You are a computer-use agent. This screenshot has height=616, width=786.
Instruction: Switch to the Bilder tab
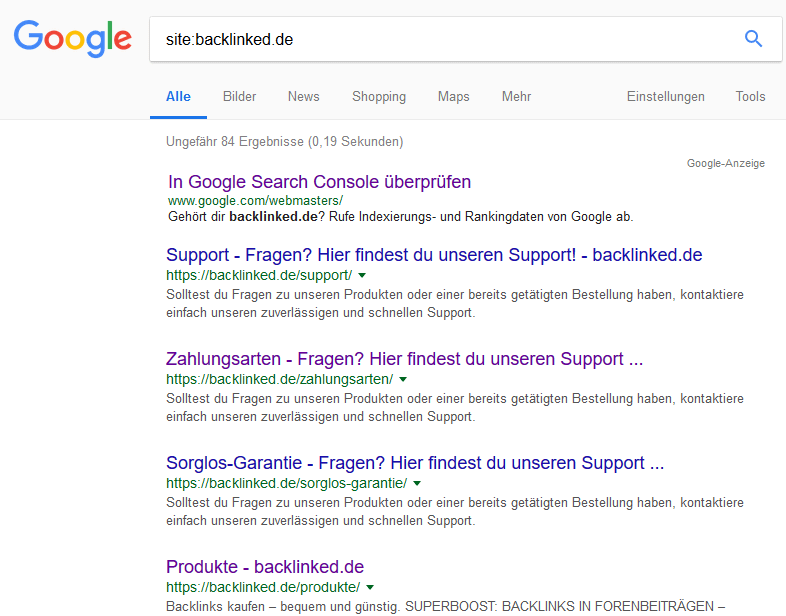click(240, 96)
